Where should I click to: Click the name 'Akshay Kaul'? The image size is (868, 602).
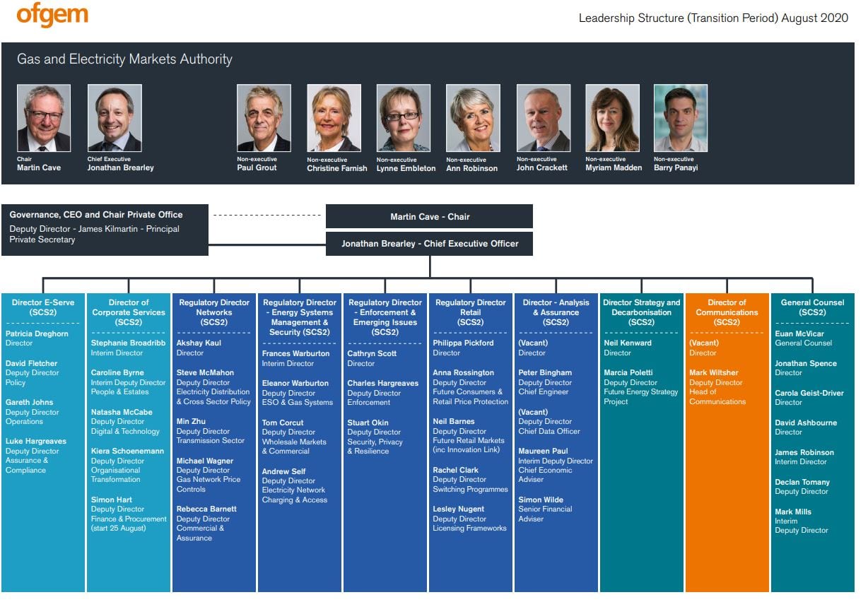click(199, 343)
